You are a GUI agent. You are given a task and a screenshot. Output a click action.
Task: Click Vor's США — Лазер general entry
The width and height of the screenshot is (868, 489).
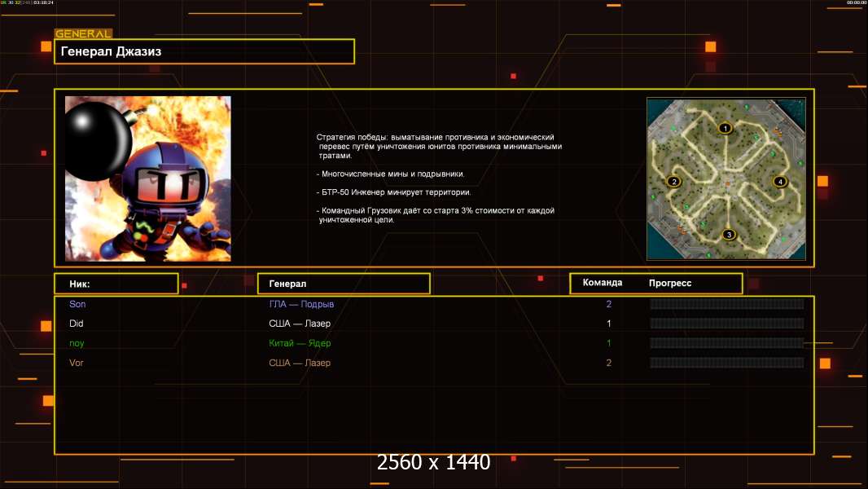[300, 363]
